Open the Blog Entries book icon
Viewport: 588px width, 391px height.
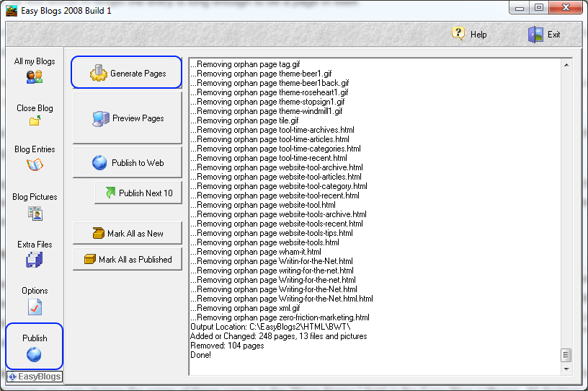[35, 164]
